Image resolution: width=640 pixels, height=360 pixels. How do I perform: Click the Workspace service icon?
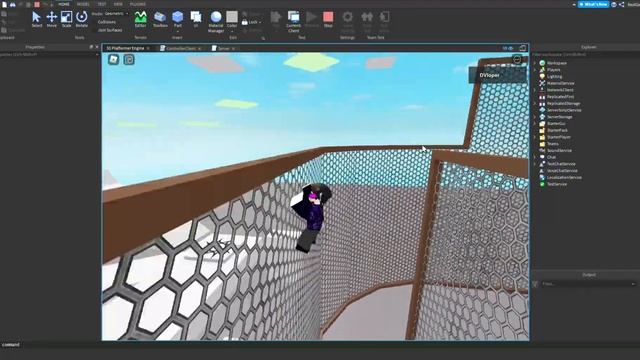(x=542, y=63)
